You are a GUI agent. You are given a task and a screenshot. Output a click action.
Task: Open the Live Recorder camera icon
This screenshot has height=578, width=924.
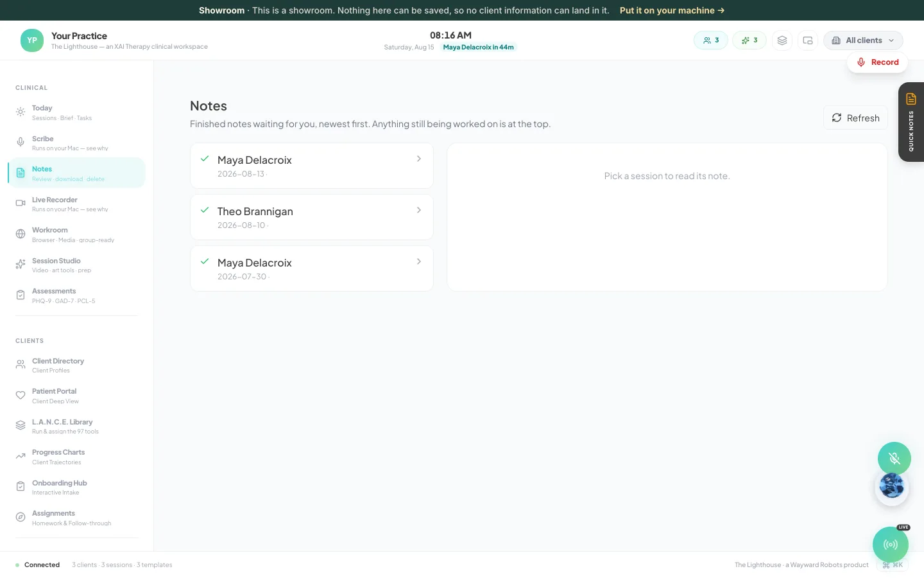coord(21,203)
